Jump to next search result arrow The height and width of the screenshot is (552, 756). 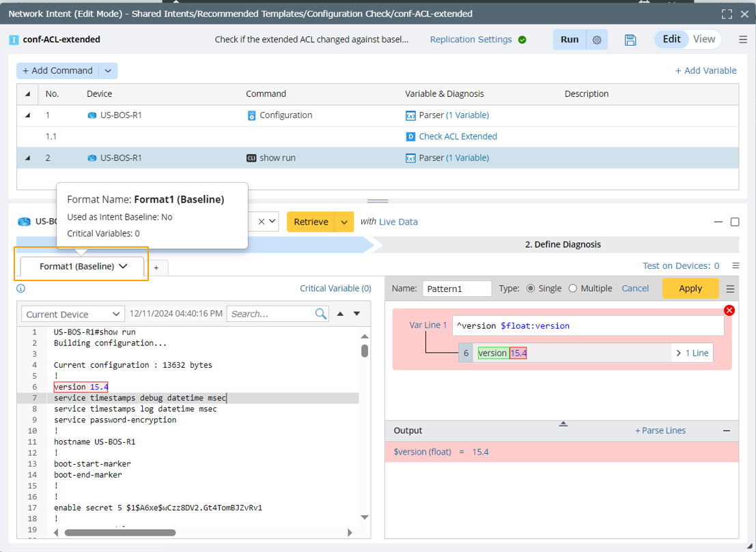pos(356,314)
